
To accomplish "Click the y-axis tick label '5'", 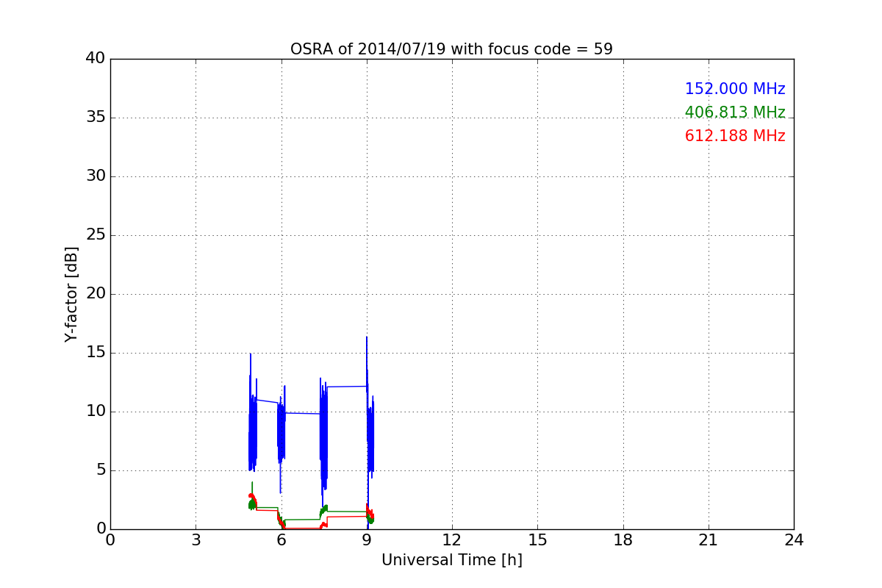I will [x=101, y=470].
